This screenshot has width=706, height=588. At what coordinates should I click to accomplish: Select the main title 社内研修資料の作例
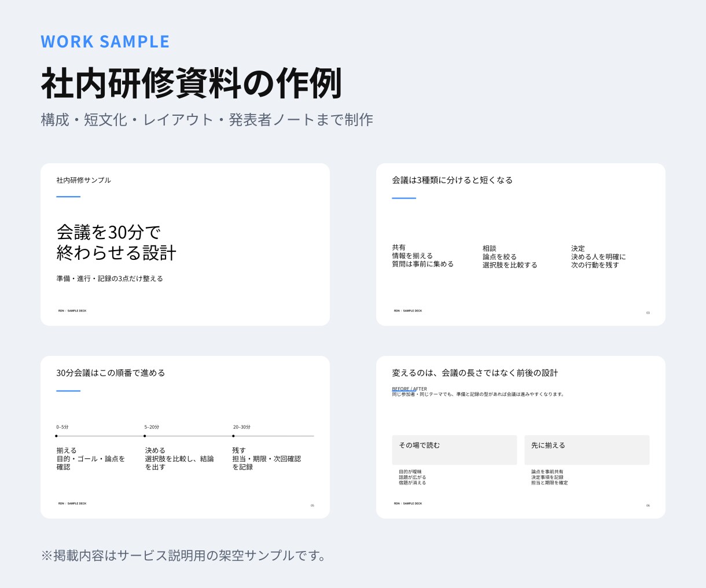(192, 83)
